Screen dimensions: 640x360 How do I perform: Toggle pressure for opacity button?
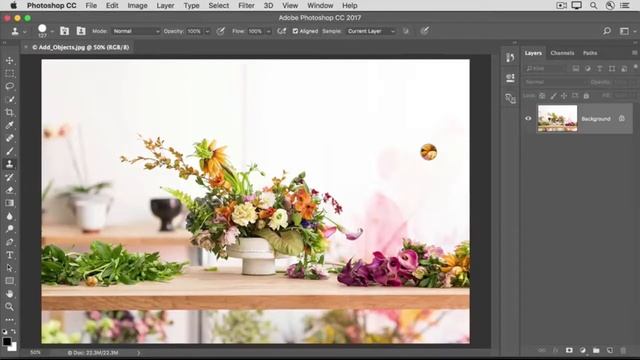pos(220,31)
